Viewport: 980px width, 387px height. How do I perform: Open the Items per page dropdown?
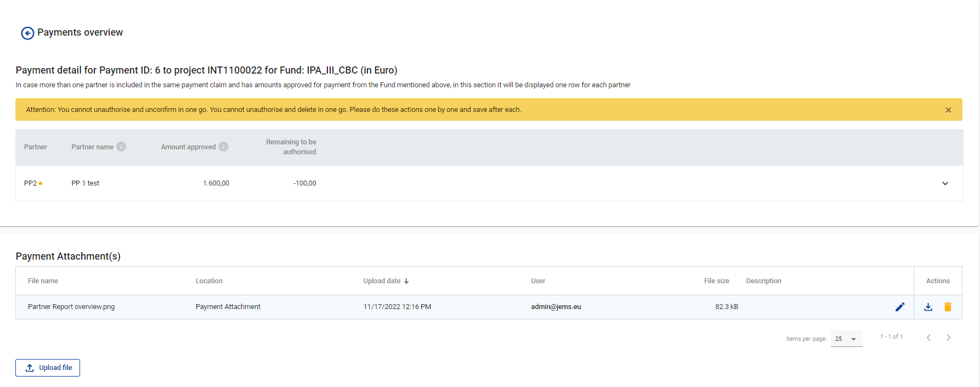[x=846, y=339]
